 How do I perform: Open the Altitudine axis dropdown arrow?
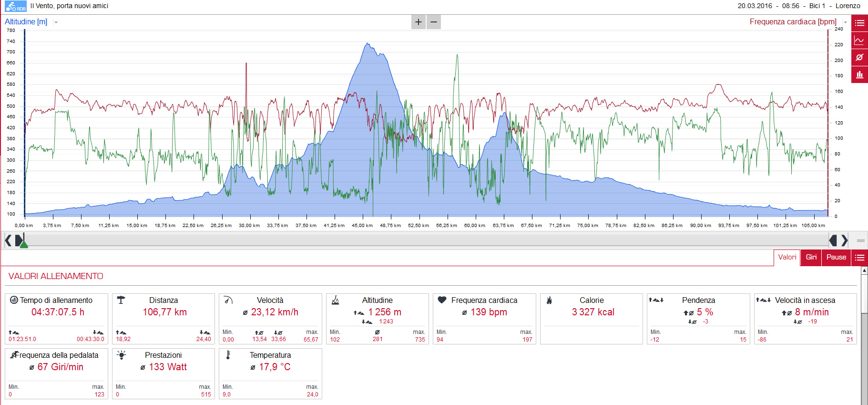56,22
